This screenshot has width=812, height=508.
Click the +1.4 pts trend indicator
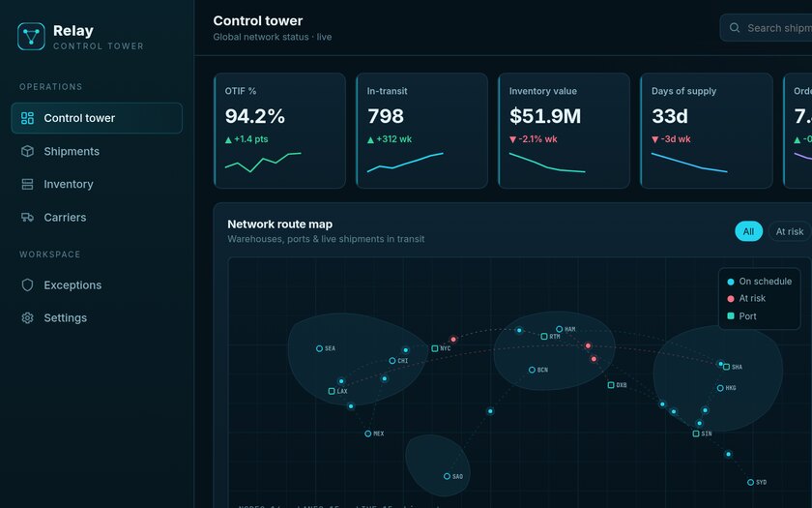(246, 139)
